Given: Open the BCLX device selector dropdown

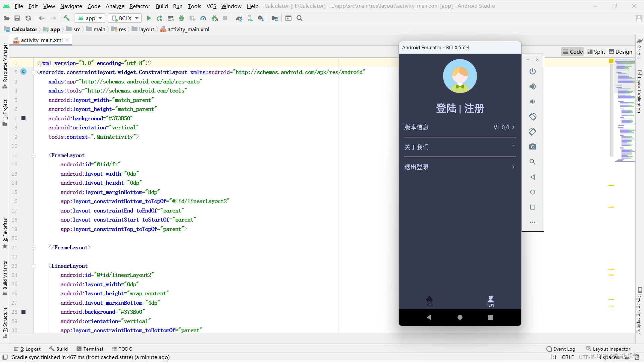Looking at the screenshot, I should [125, 18].
